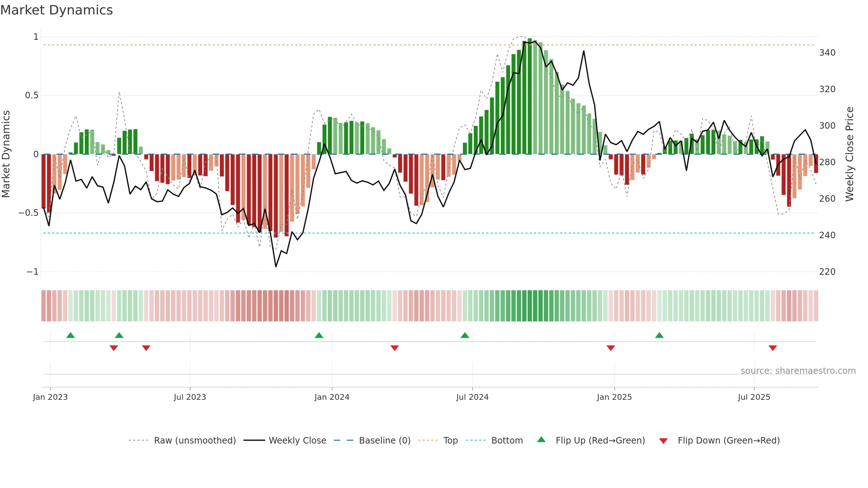
Task: Toggle the Weekly Close legend entry
Action: [x=285, y=441]
